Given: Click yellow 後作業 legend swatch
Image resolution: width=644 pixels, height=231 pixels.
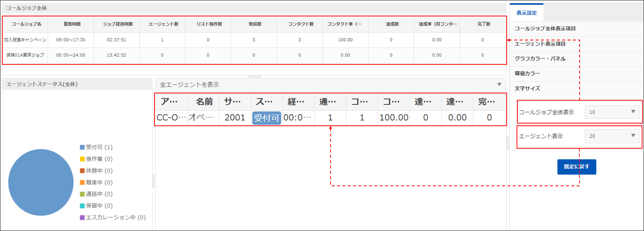Looking at the screenshot, I should point(82,159).
